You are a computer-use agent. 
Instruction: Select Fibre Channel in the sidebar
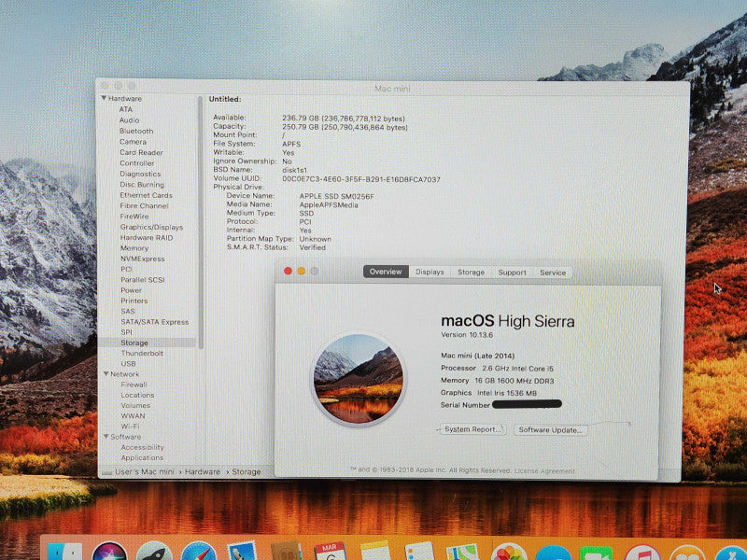(x=145, y=205)
